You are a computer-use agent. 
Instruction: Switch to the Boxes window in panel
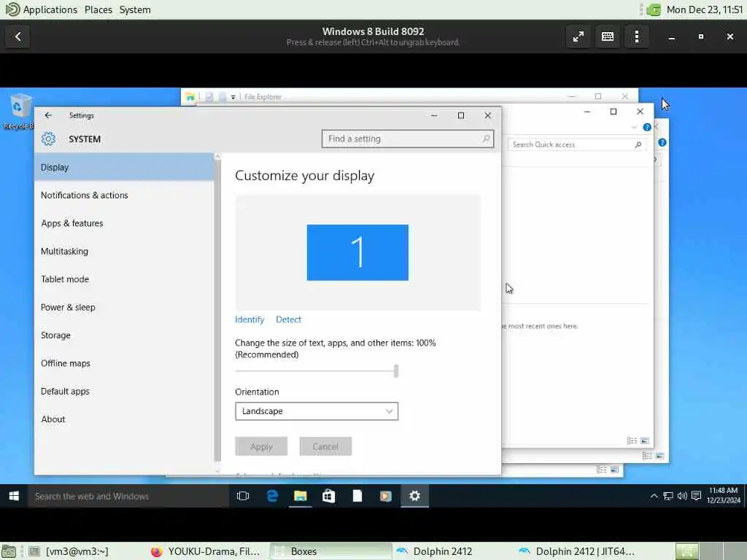click(x=331, y=551)
